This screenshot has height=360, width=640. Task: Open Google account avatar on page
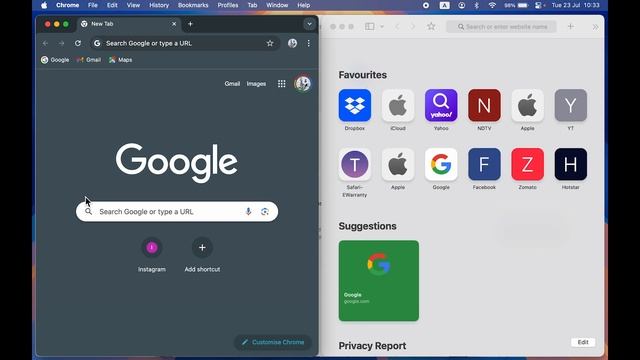(302, 84)
